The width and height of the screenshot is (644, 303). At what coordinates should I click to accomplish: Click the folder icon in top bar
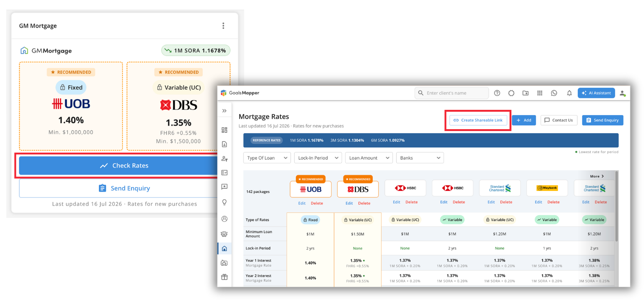point(525,93)
